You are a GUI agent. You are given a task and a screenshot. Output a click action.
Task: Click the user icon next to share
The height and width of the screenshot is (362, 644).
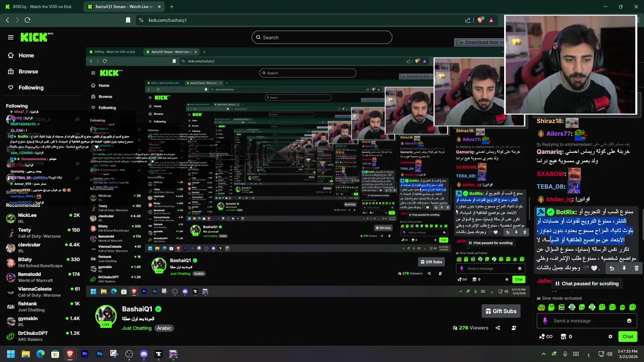[514, 328]
